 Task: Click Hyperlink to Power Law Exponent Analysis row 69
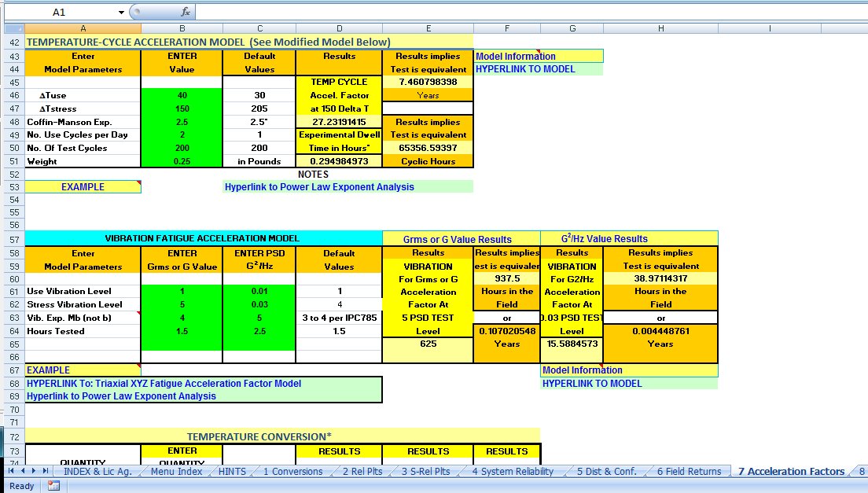tap(121, 396)
